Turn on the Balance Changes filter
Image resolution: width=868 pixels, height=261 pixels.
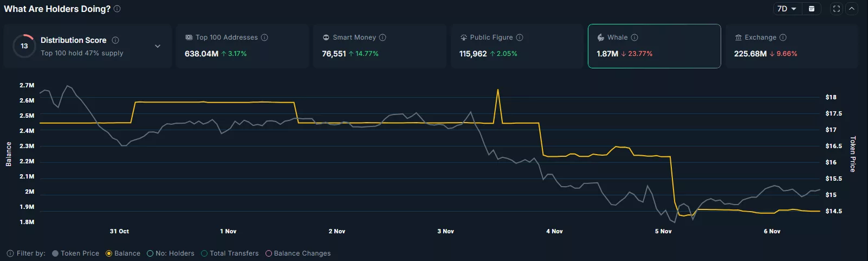point(297,253)
